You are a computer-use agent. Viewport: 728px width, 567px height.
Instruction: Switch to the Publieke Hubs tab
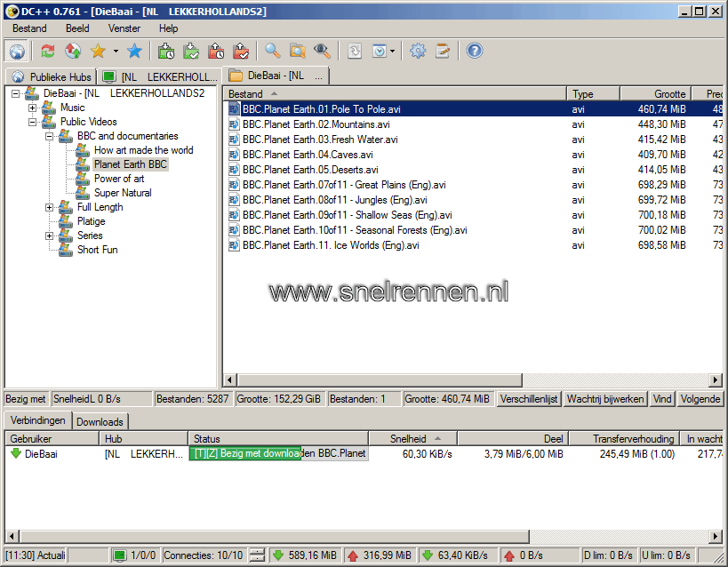[52, 76]
